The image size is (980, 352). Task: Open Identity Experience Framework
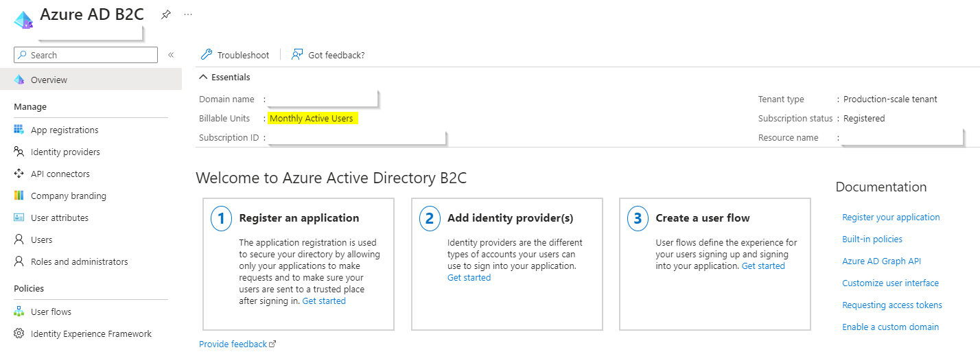(x=91, y=333)
